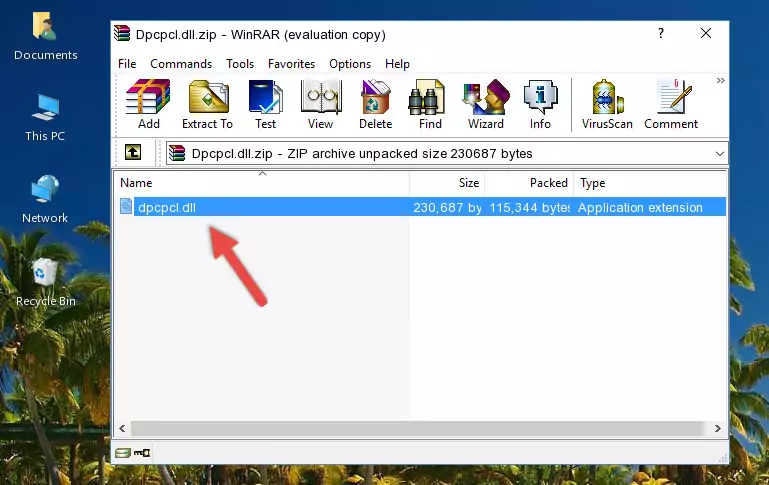Image resolution: width=769 pixels, height=485 pixels.
Task: Open the File menu
Action: (x=127, y=64)
